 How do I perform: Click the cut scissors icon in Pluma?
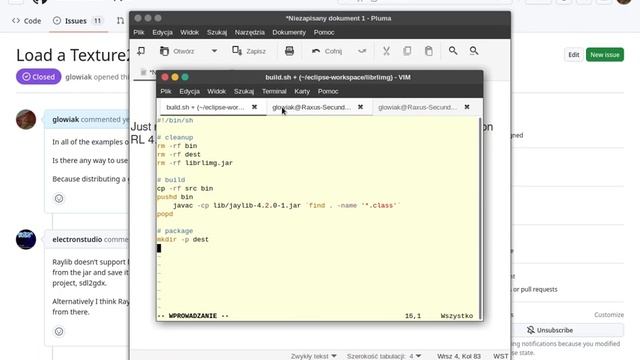pyautogui.click(x=386, y=51)
